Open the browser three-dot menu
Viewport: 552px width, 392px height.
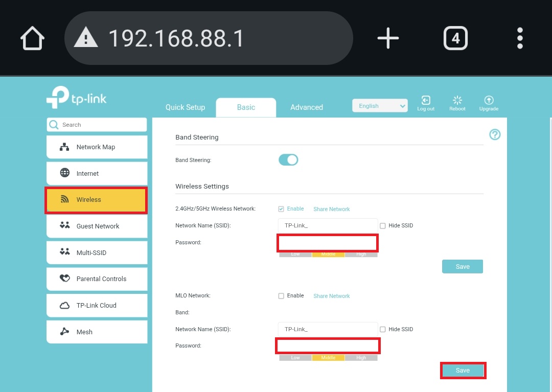coord(520,38)
